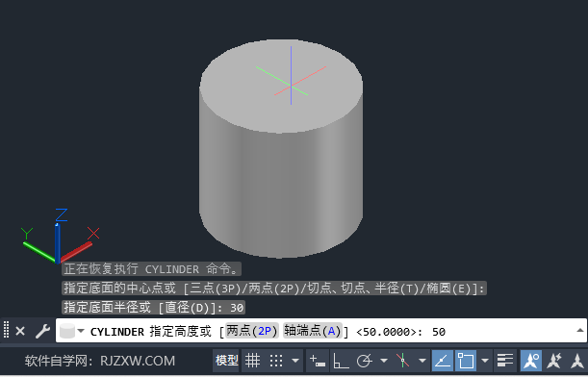
Task: Toggle auto-scale annotation icon with lightning
Action: (554, 361)
